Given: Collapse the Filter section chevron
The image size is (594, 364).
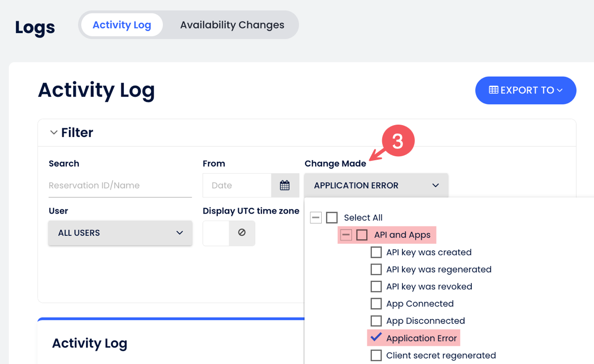Looking at the screenshot, I should point(54,133).
